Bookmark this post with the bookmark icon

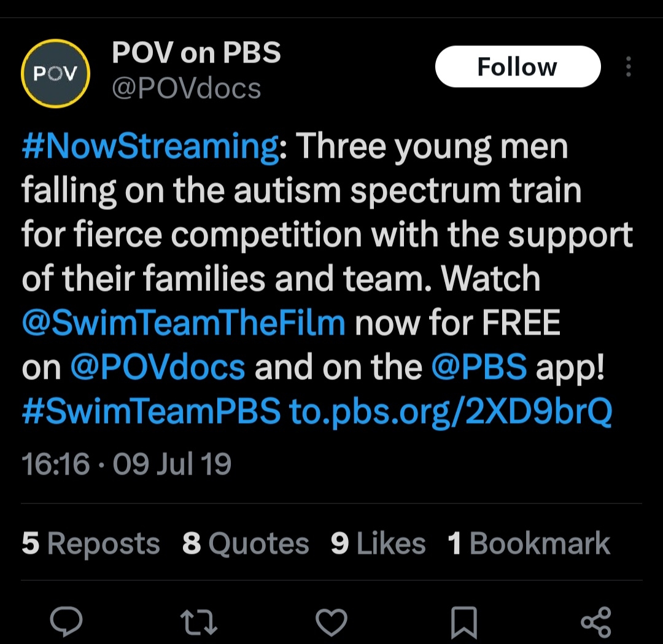pos(464,623)
